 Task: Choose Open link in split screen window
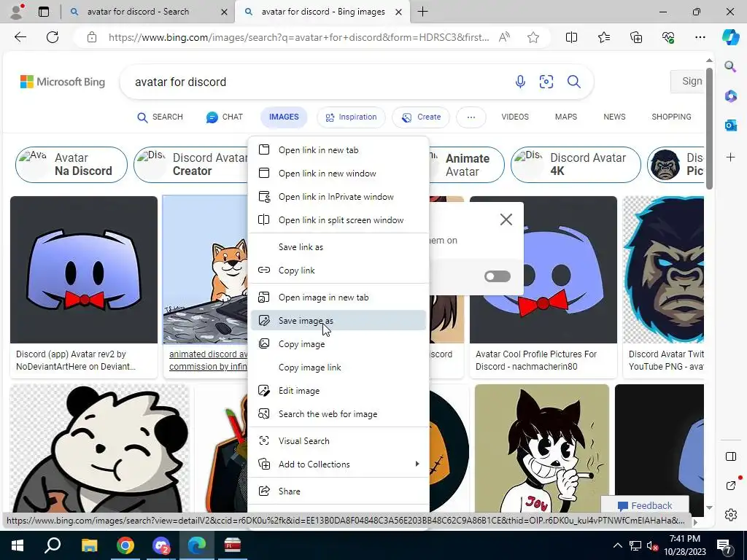[338, 220]
